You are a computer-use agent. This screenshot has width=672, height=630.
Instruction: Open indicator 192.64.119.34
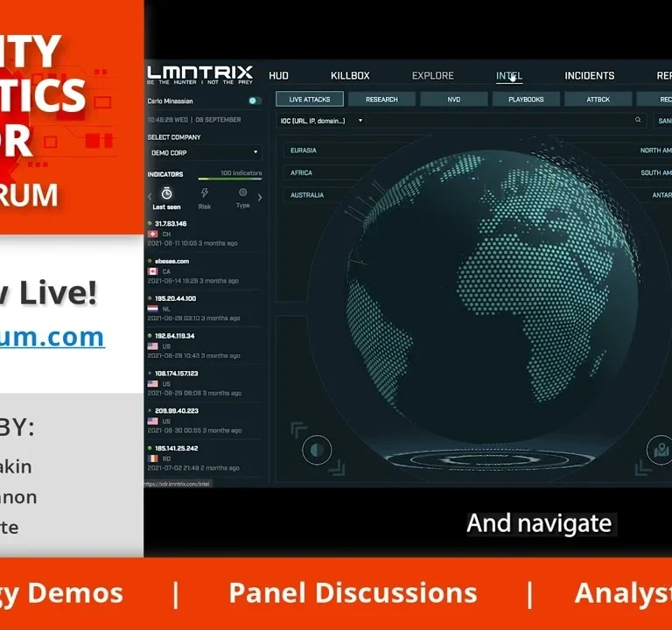pos(174,336)
